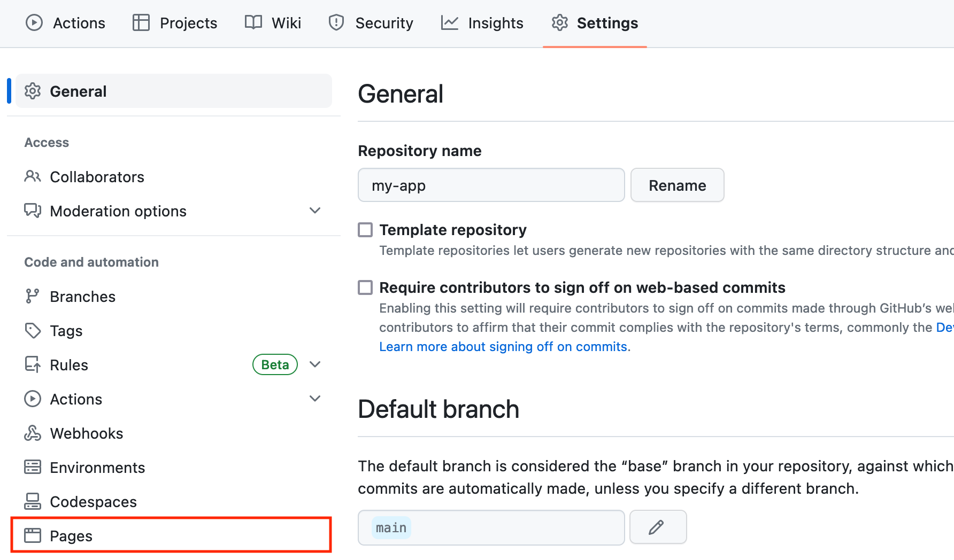The height and width of the screenshot is (560, 954).
Task: Check Require contributors to sign off on web-based commits
Action: (x=365, y=287)
